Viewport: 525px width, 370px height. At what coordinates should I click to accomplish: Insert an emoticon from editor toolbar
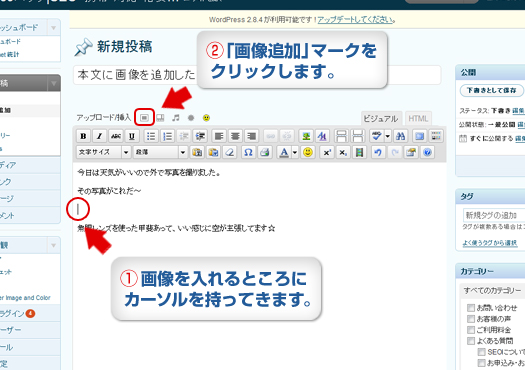tap(308, 152)
